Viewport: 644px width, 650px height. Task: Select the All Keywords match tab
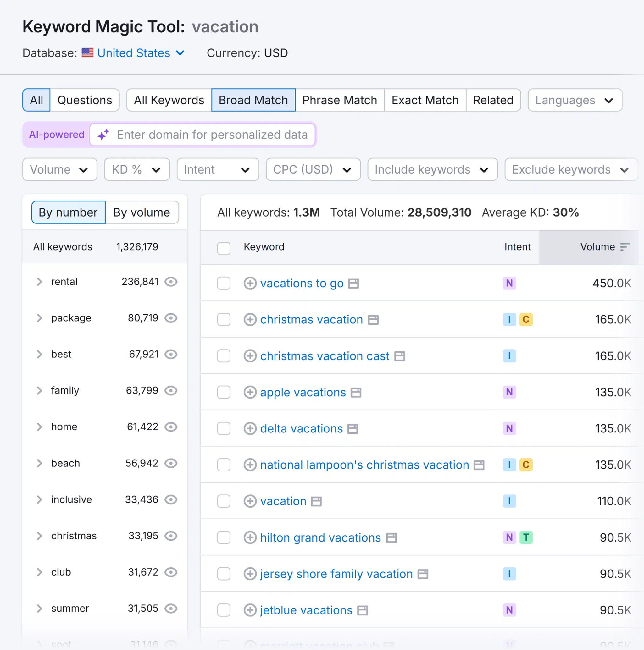[x=169, y=100]
